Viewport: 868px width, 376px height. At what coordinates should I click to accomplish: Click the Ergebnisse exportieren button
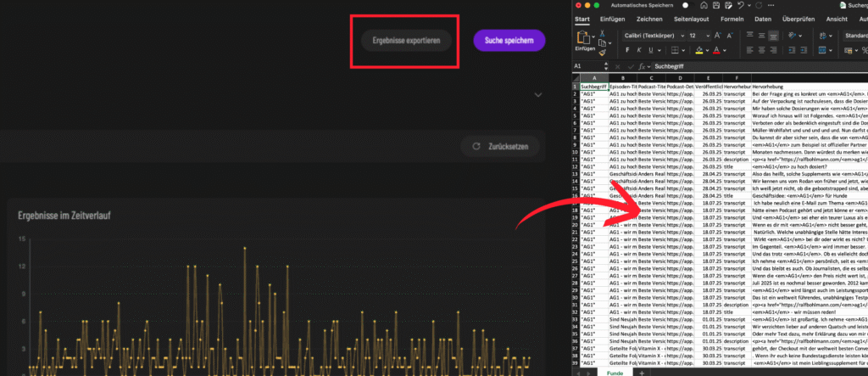coord(406,40)
